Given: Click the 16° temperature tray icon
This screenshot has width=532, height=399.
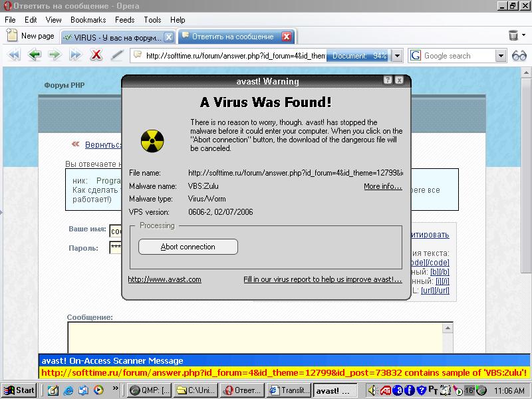Looking at the screenshot, I should pyautogui.click(x=469, y=390).
